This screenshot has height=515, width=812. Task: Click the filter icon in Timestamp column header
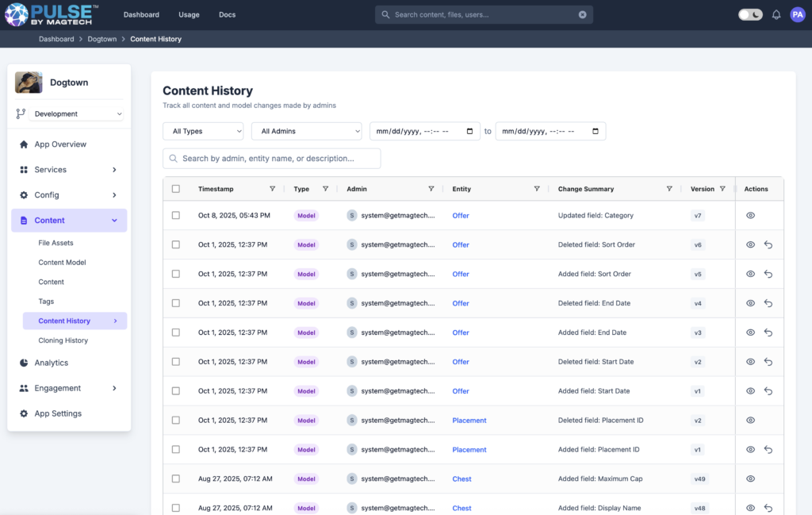(272, 189)
